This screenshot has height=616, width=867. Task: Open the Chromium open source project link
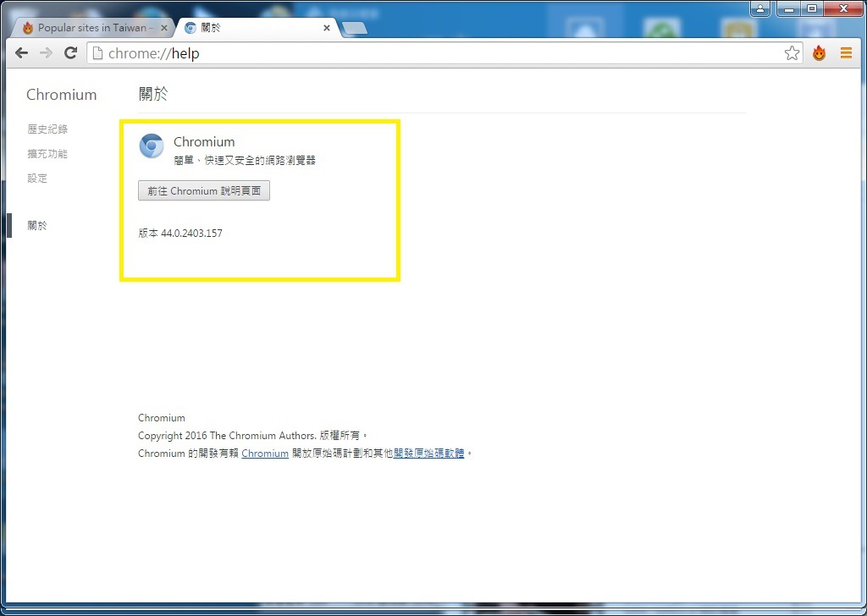tap(265, 453)
